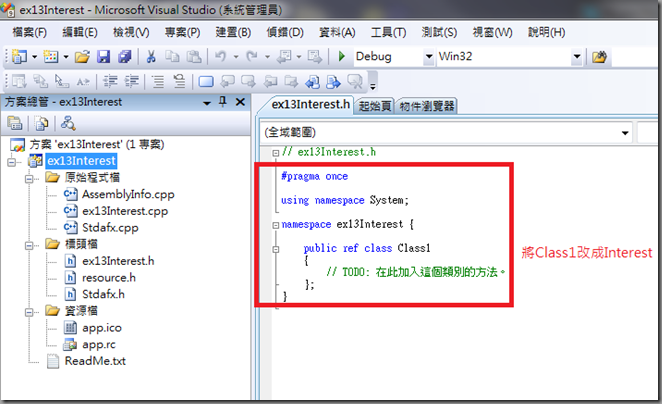Click the Paste clipboard icon
The width and height of the screenshot is (662, 404).
pyautogui.click(x=194, y=57)
